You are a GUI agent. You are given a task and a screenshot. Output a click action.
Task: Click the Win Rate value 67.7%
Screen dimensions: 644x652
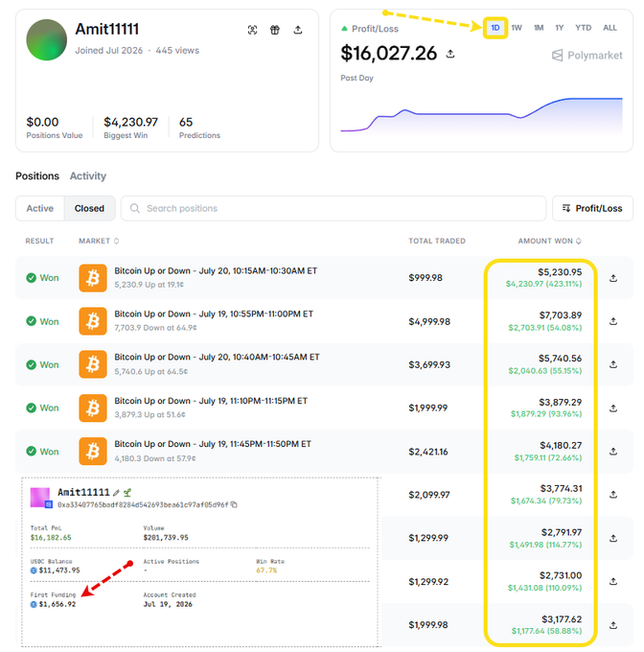click(266, 570)
